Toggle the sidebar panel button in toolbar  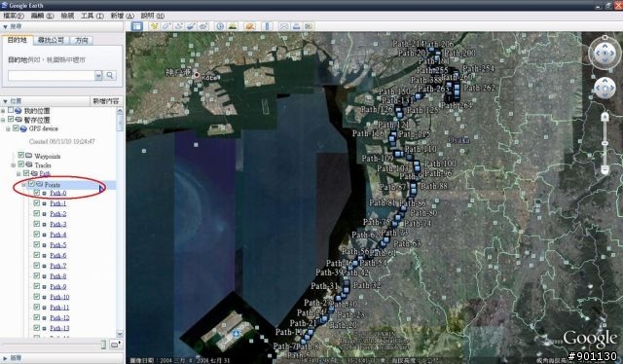coord(136,26)
